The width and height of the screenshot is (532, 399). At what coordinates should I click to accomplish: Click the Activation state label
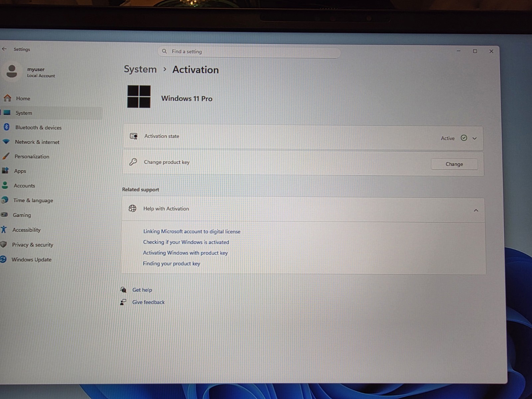[162, 136]
